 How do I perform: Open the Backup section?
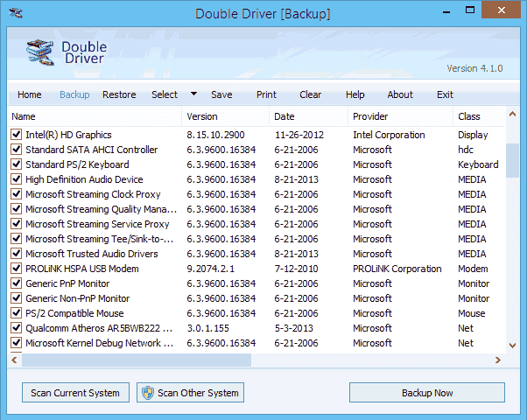click(74, 94)
